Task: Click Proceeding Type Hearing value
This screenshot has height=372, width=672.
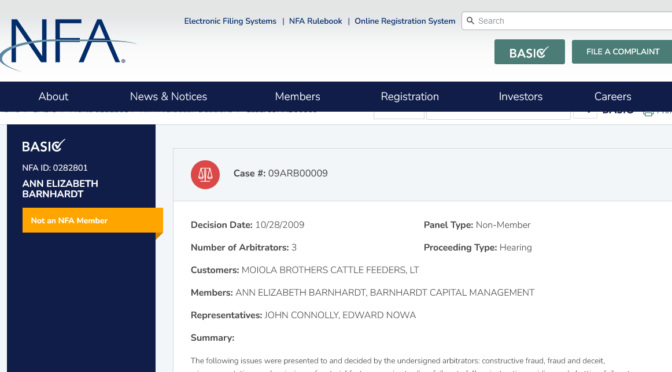Action: click(x=515, y=247)
